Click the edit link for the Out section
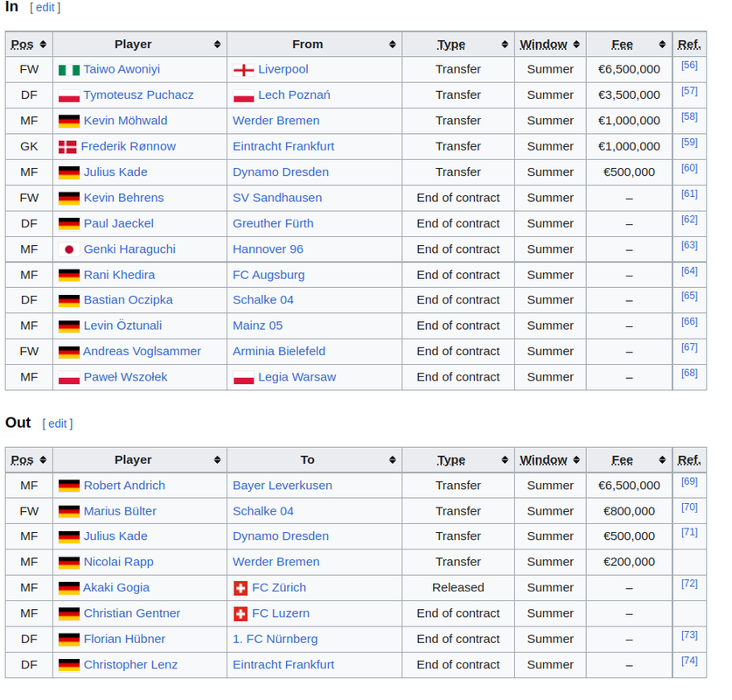The height and width of the screenshot is (700, 732). tap(58, 423)
